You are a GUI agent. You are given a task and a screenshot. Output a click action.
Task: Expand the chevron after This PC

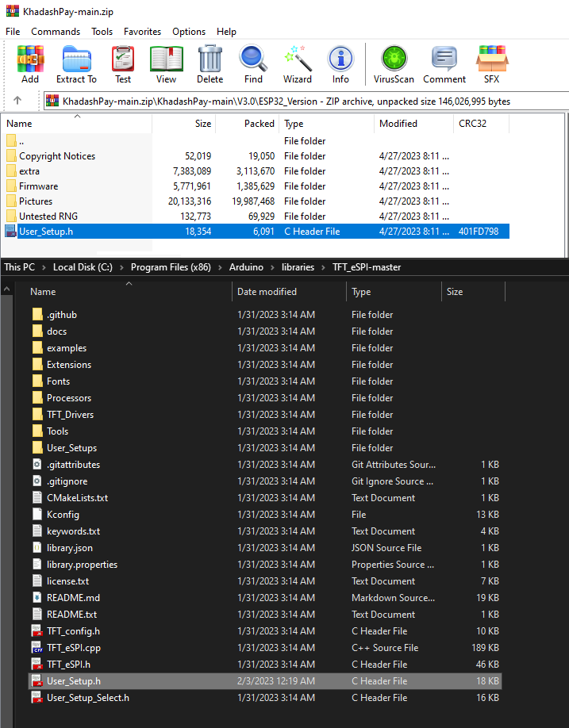pos(44,267)
